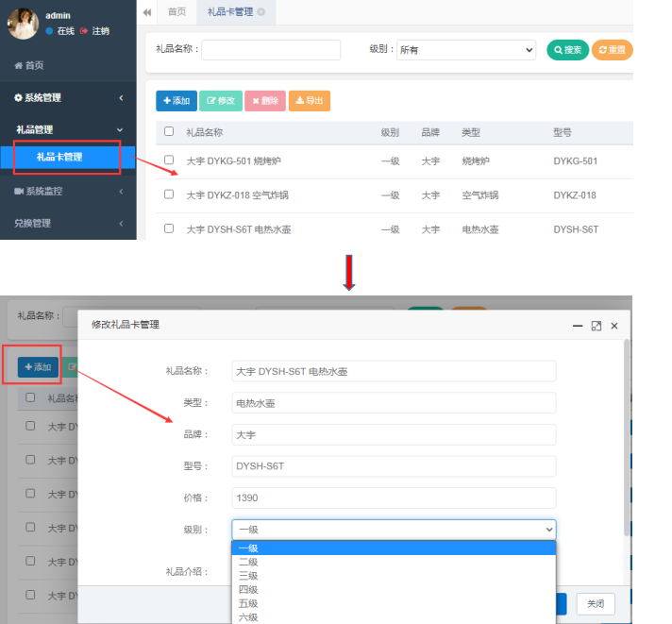The height and width of the screenshot is (624, 672).
Task: Click the red 删除 toolbar button
Action: coord(265,101)
